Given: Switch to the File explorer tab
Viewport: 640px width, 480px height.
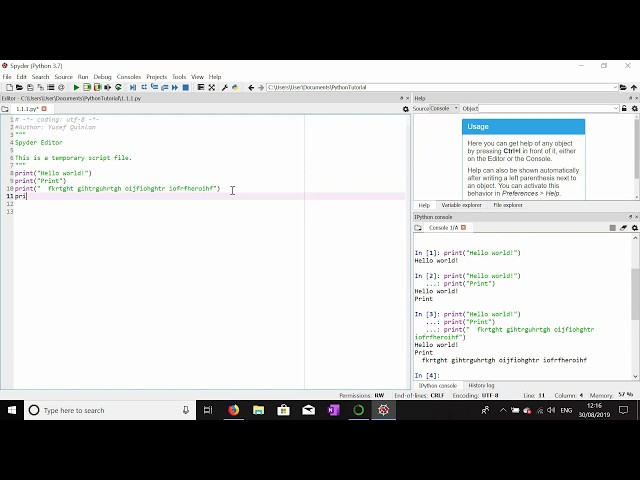Looking at the screenshot, I should tap(508, 205).
